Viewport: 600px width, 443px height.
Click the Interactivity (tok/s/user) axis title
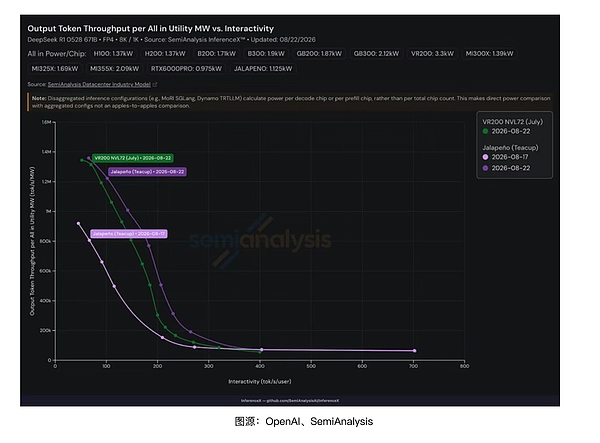(x=260, y=381)
